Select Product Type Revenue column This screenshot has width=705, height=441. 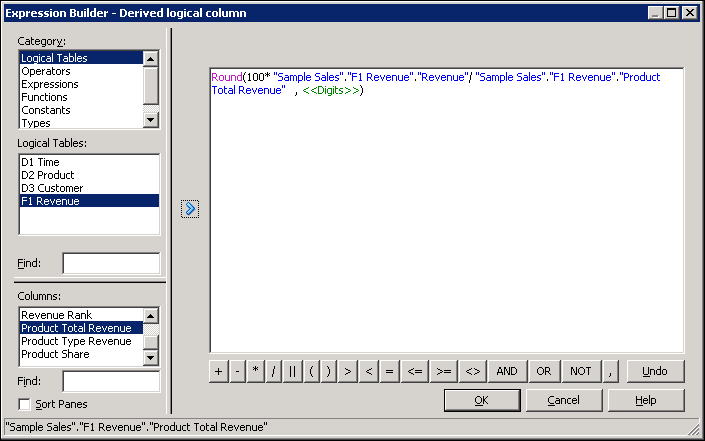pos(81,341)
